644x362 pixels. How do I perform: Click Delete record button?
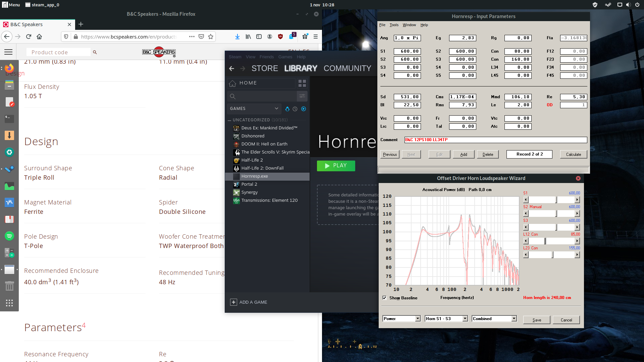[488, 155]
